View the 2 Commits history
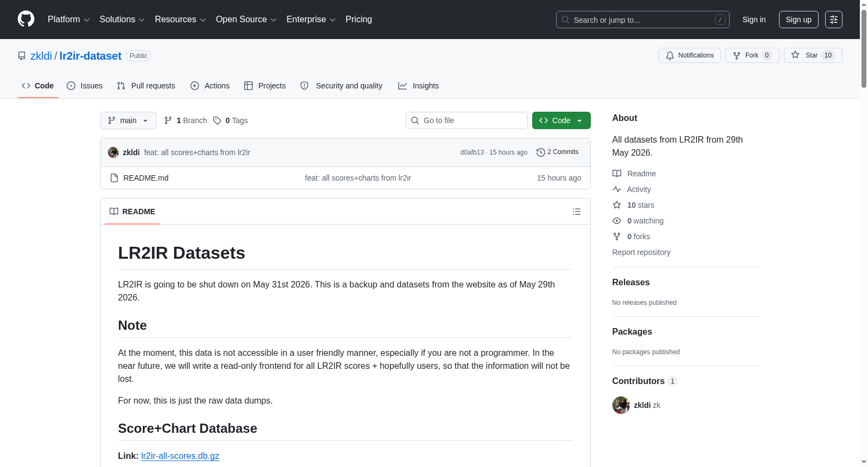The image size is (868, 467). click(x=558, y=152)
